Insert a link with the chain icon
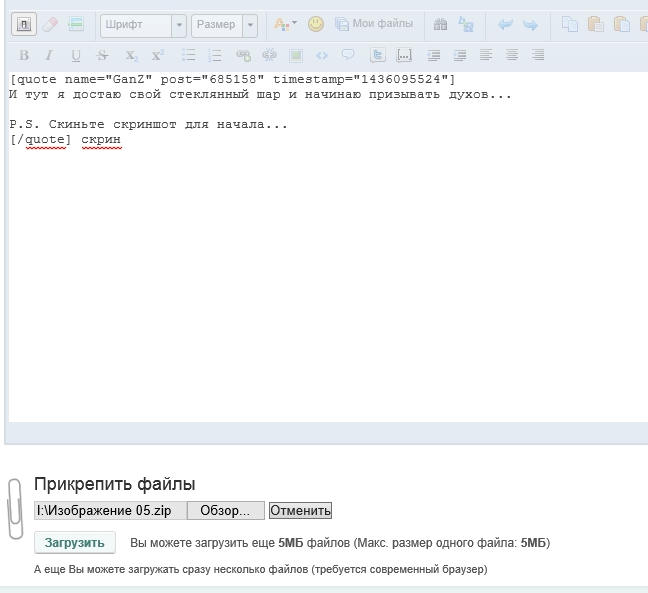The width and height of the screenshot is (648, 593). 243,55
